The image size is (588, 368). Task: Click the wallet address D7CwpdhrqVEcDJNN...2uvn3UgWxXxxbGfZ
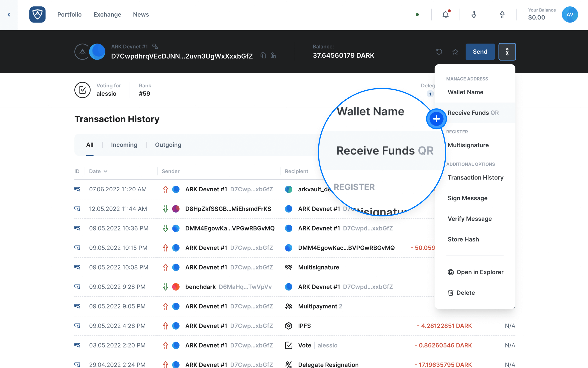(182, 56)
